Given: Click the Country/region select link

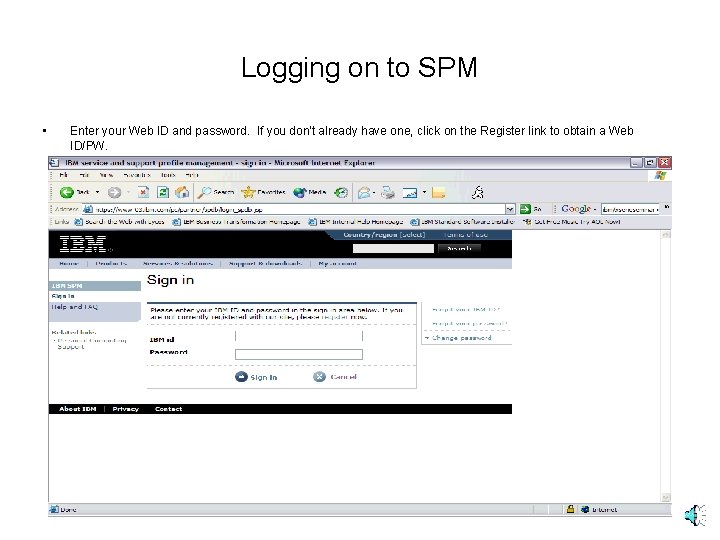Looking at the screenshot, I should (384, 235).
